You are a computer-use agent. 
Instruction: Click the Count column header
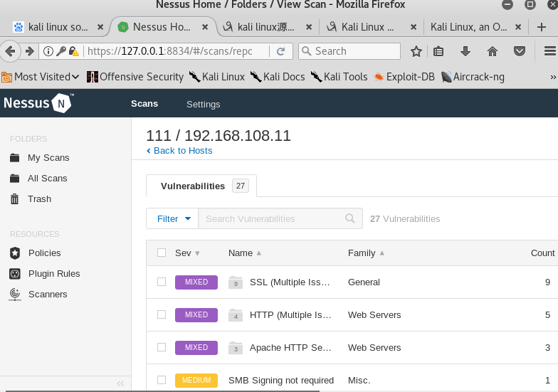tap(542, 253)
